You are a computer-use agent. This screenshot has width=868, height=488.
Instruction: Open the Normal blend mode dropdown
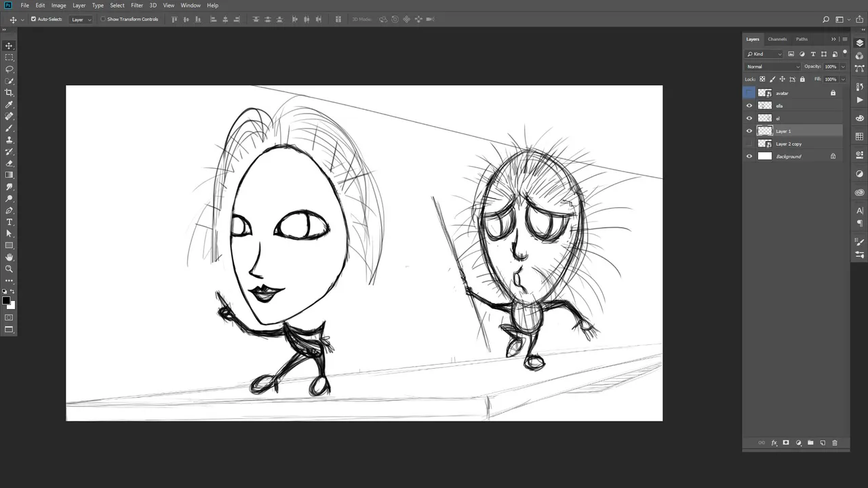point(773,66)
